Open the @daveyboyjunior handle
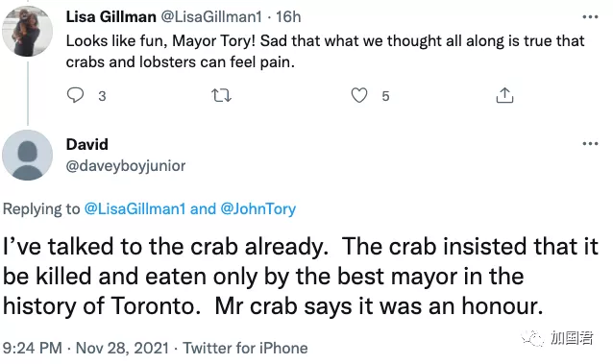 [x=126, y=166]
